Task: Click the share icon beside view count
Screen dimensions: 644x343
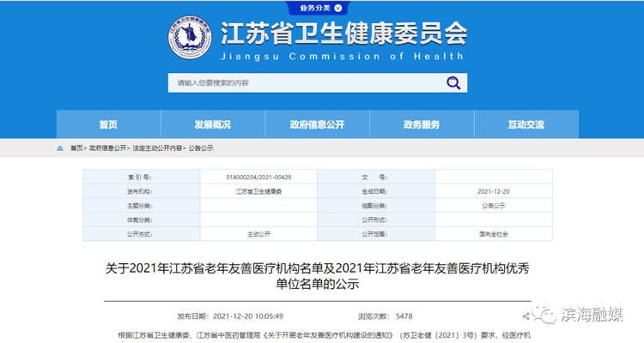Action: 526,316
